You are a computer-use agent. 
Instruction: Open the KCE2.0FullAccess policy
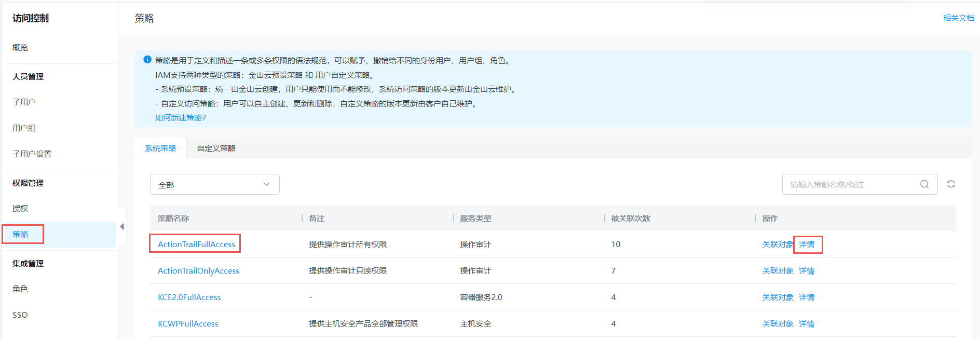click(189, 297)
